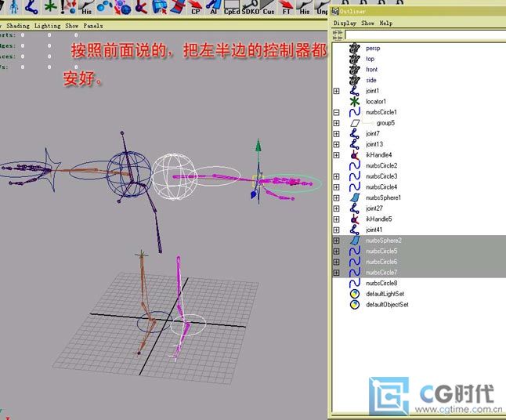
Task: Select nurbsCircle8 in the Outliner
Action: click(381, 283)
